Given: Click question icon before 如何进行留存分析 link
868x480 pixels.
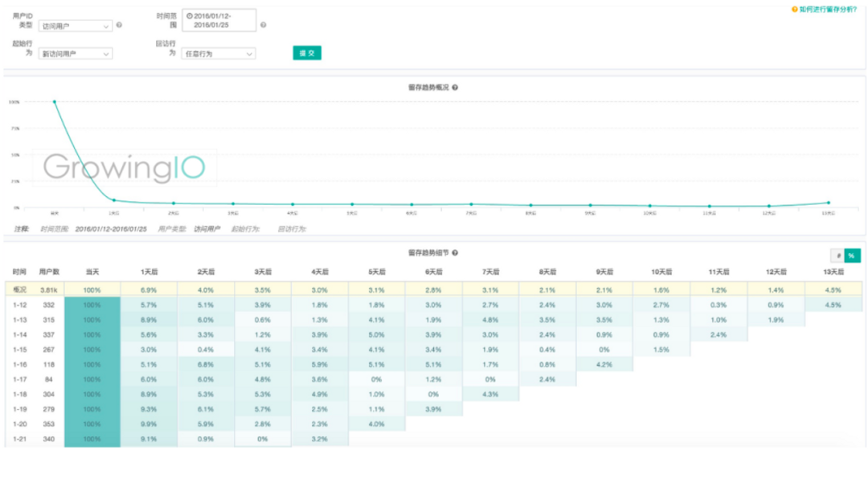Looking at the screenshot, I should click(x=794, y=10).
